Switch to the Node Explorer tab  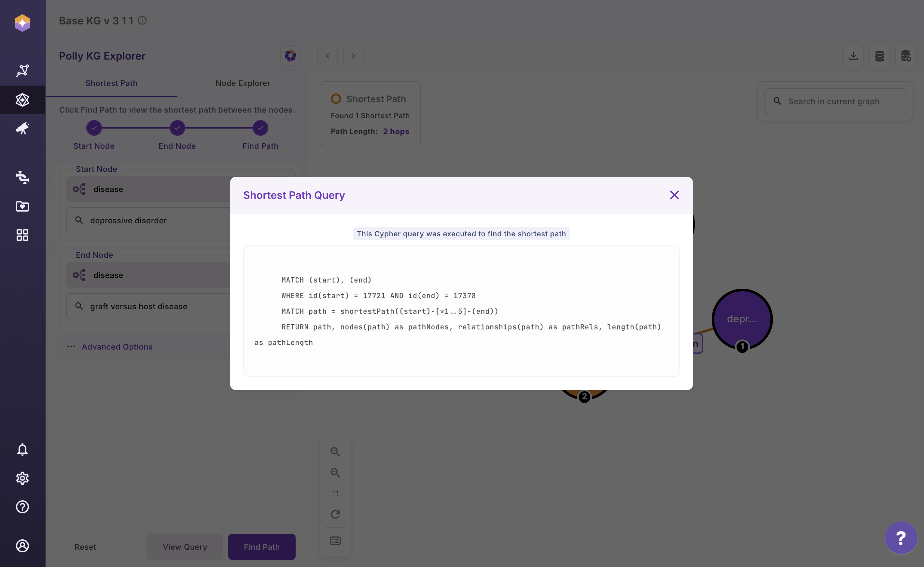[243, 83]
